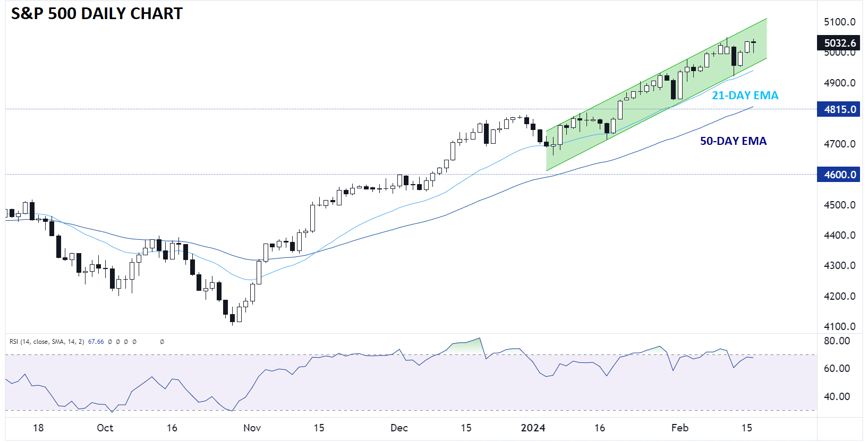Screen dimensions: 868x442
Task: Open the RSI (14, close, SMA, 14, 2) legend
Action: (x=47, y=342)
